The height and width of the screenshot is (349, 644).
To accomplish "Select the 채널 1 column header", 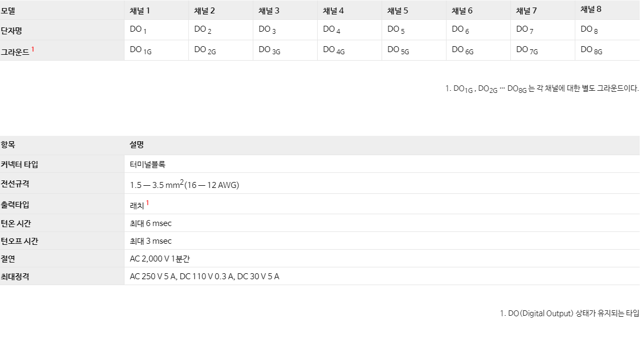I will pos(140,10).
